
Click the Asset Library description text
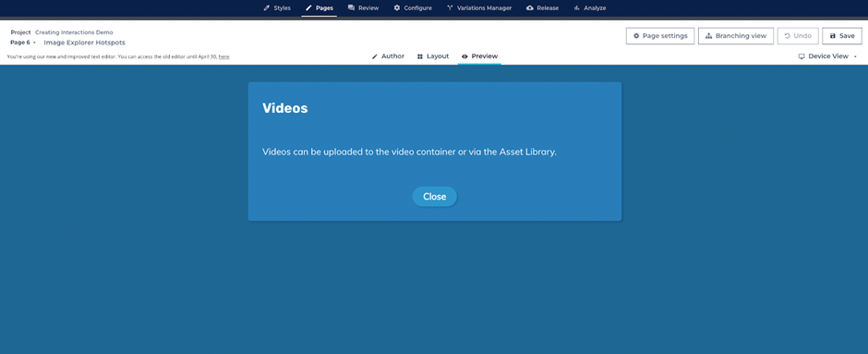[x=409, y=152]
